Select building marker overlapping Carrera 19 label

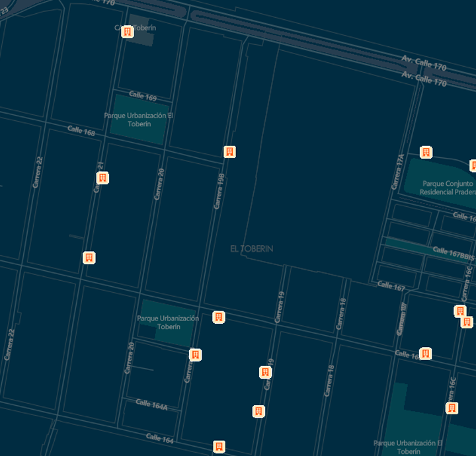coord(265,372)
